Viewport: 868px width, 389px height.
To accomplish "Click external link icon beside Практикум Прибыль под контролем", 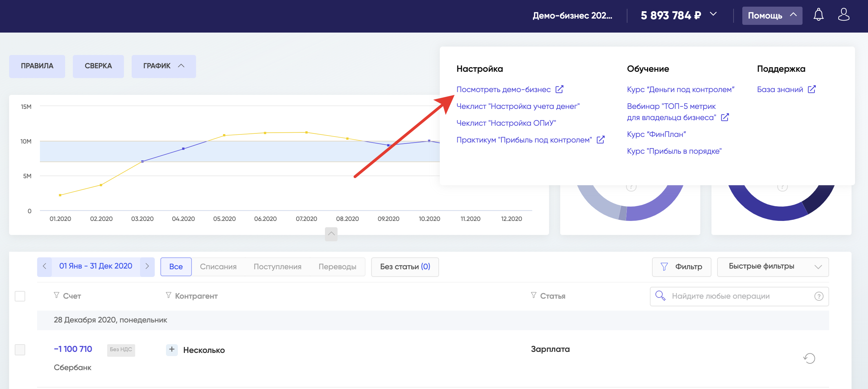I will [600, 140].
